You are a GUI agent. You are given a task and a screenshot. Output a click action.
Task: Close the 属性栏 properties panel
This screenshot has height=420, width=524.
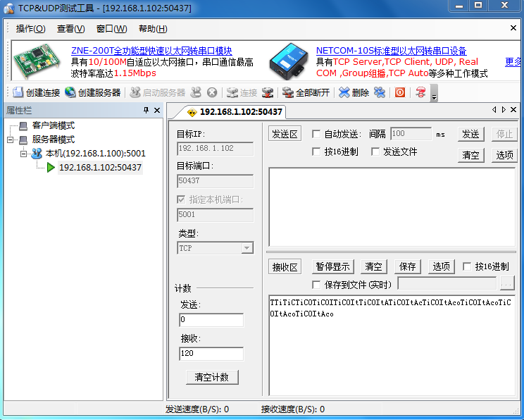(157, 110)
